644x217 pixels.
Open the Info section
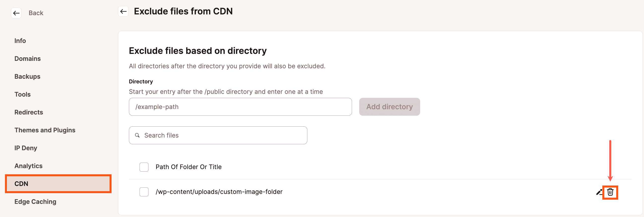[20, 40]
